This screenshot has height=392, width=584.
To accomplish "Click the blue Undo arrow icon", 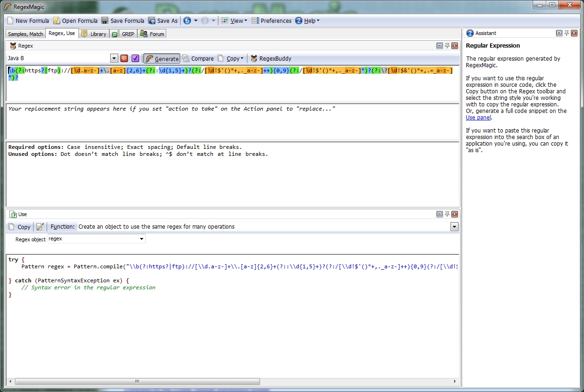I will point(187,21).
